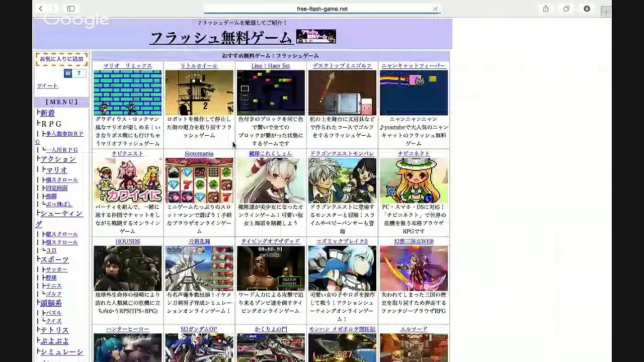The width and height of the screenshot is (644, 362).
Task: Open かくりよの門 title link
Action: [x=271, y=329]
